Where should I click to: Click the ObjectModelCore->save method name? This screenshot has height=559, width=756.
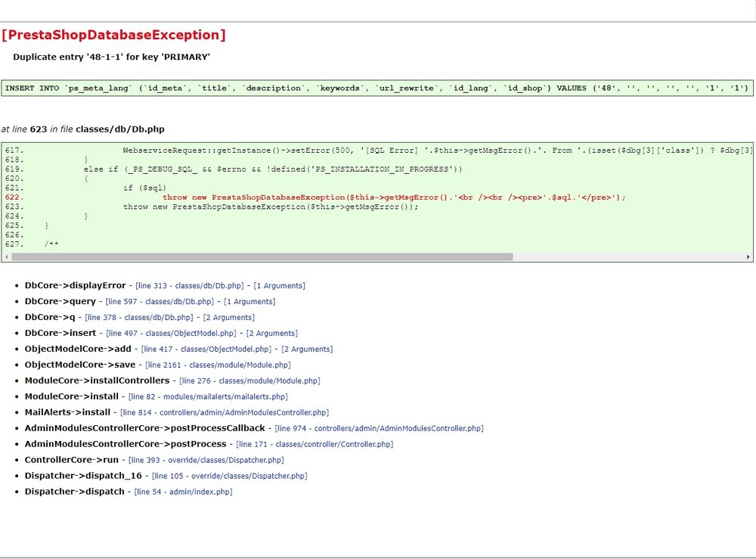[80, 365]
